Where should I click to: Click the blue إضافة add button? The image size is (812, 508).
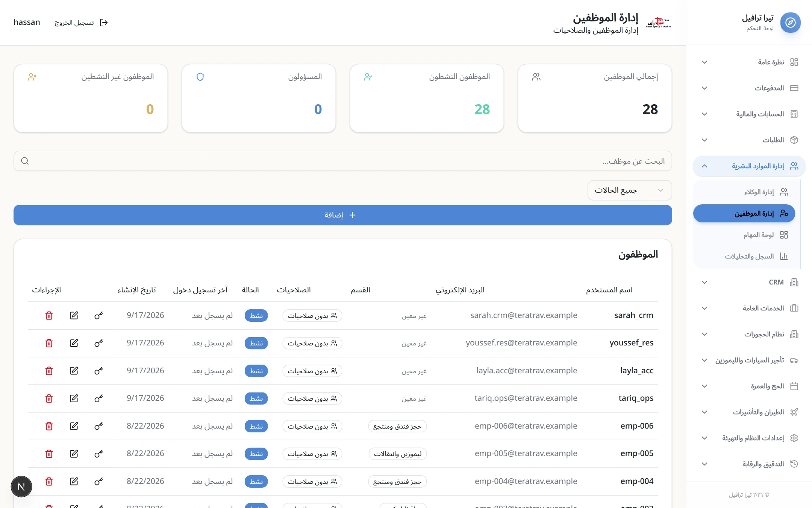tap(343, 215)
